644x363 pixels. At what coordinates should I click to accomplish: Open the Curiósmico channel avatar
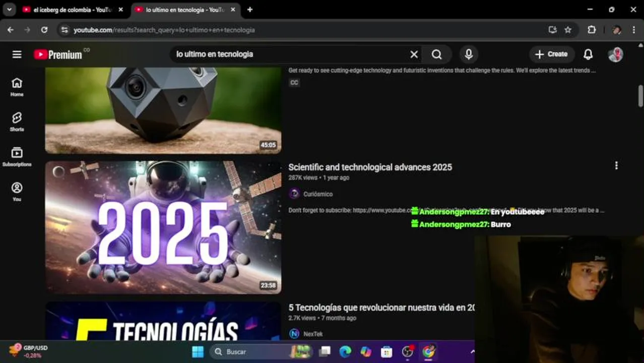click(294, 194)
